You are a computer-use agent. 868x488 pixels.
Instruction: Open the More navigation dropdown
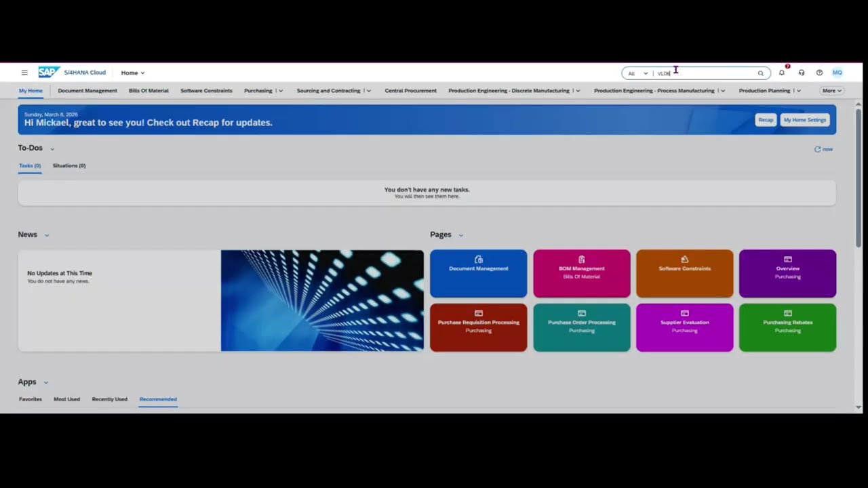(831, 91)
